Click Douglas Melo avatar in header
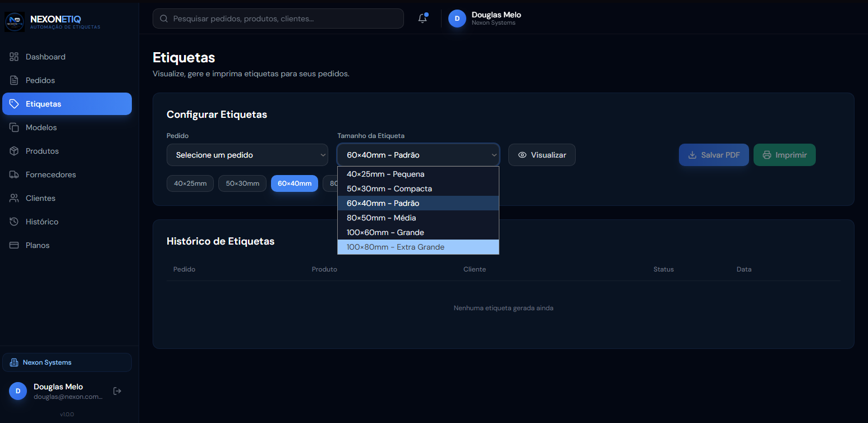This screenshot has height=423, width=868. click(457, 19)
